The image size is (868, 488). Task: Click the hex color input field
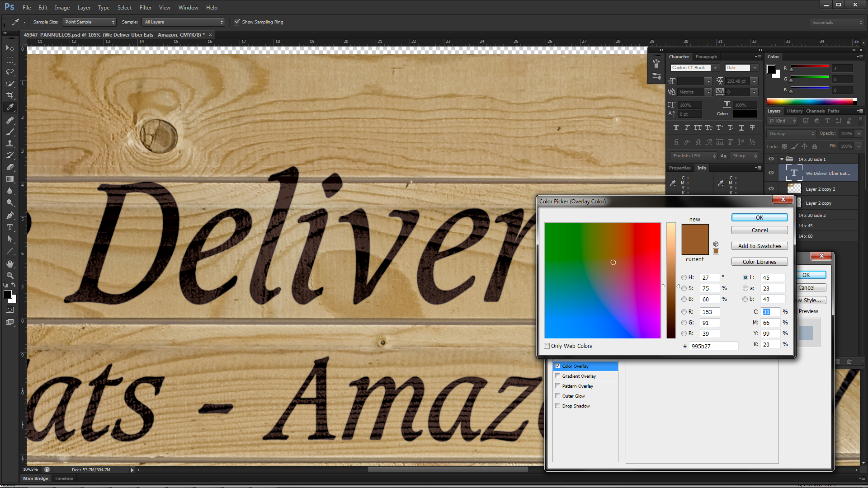(714, 346)
